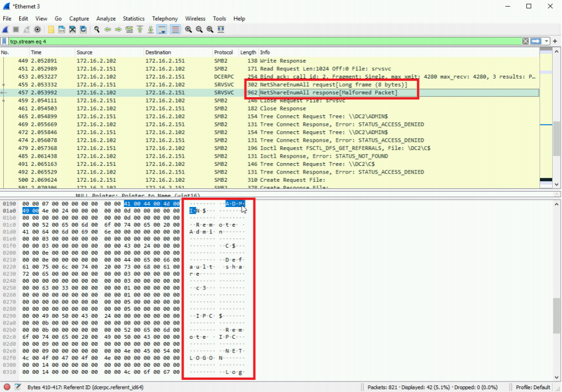Select packet 453 DCERPC Bind ack
The height and width of the screenshot is (392, 562).
[269, 77]
